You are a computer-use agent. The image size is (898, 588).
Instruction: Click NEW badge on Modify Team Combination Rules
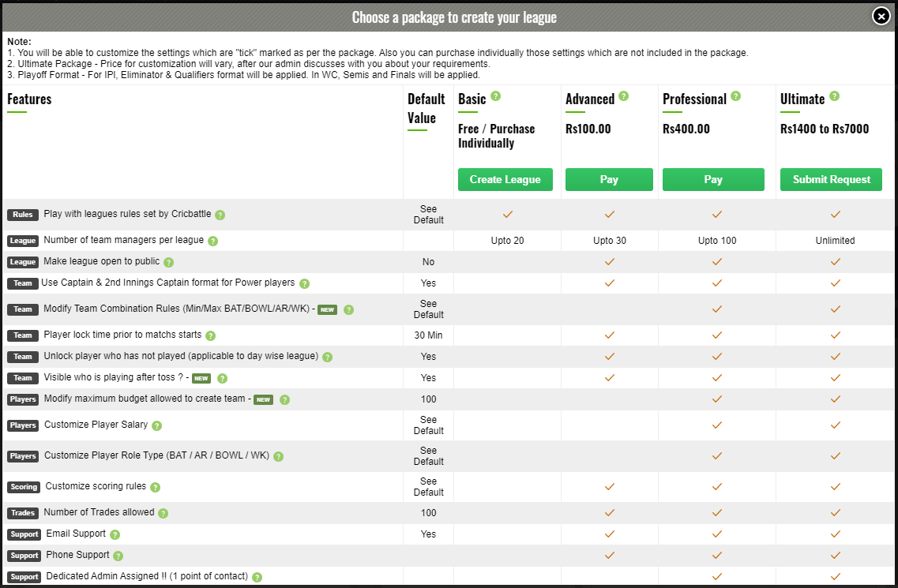coord(327,309)
